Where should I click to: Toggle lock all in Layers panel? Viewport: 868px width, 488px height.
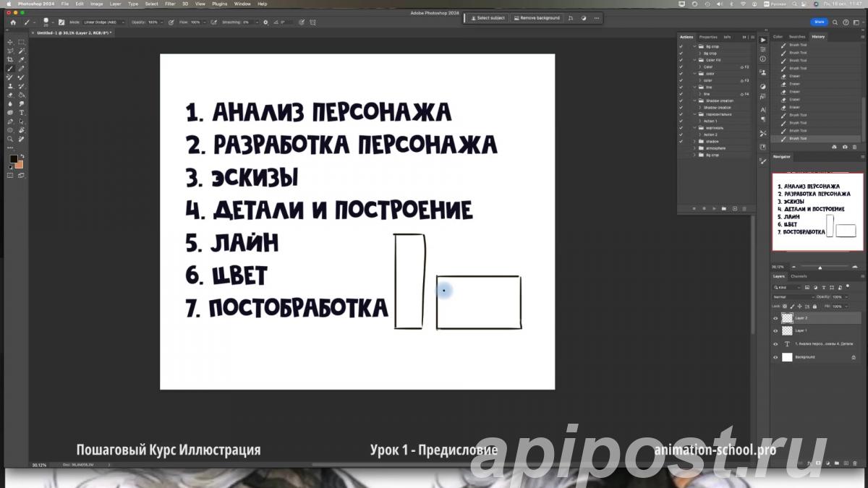(x=814, y=307)
